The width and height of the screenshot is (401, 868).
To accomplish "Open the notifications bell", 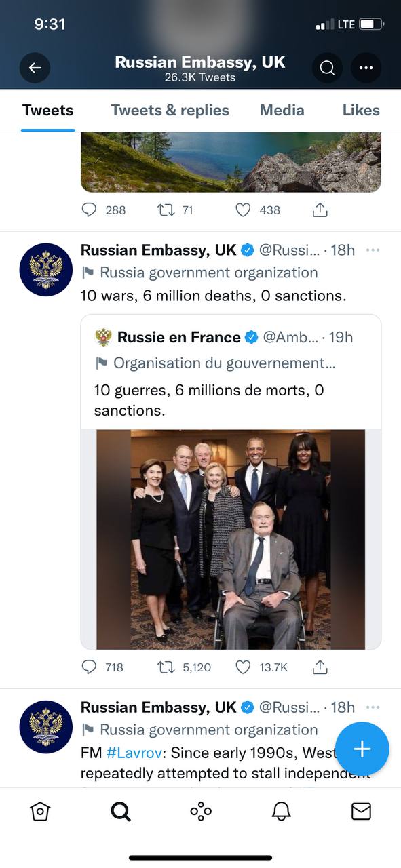I will (x=281, y=811).
